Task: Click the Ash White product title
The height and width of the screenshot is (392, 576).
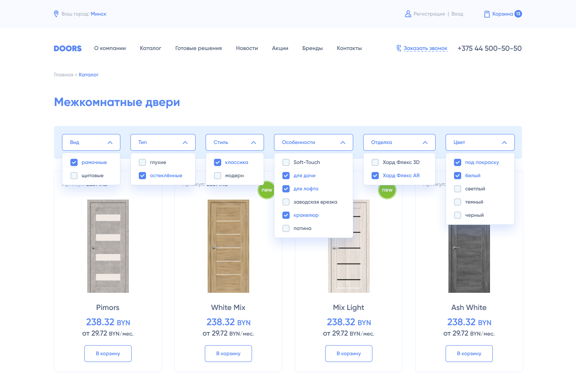Action: [469, 308]
